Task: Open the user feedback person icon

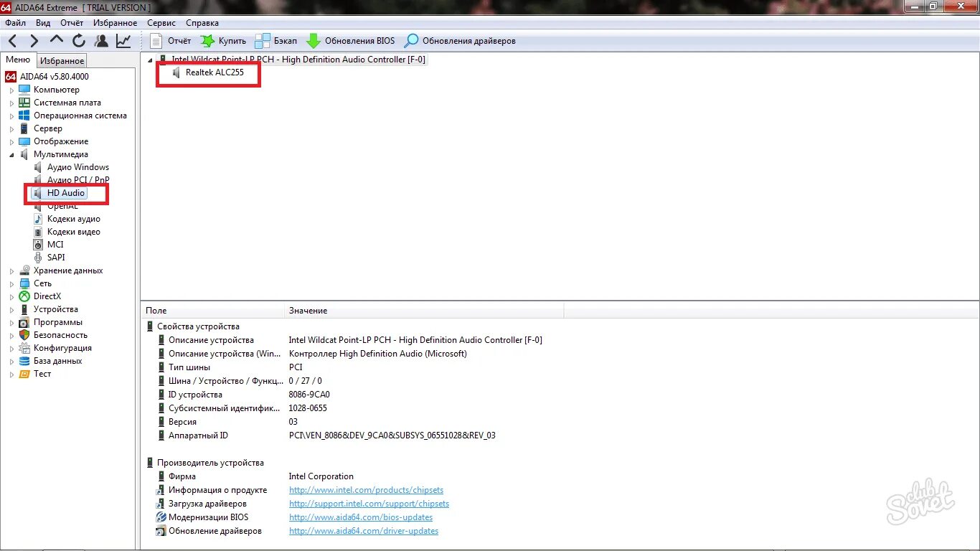Action: tap(102, 41)
